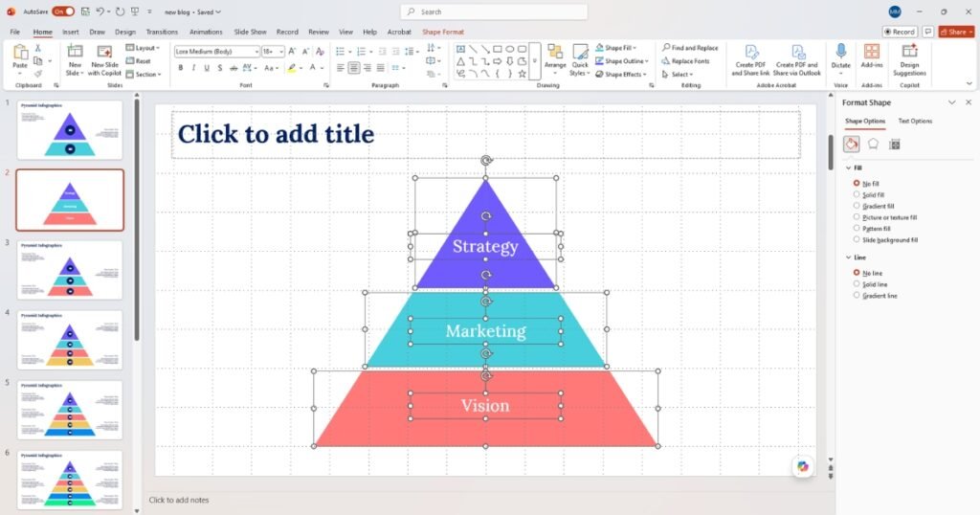Open the Arrange menu
The image size is (980, 515).
(555, 60)
